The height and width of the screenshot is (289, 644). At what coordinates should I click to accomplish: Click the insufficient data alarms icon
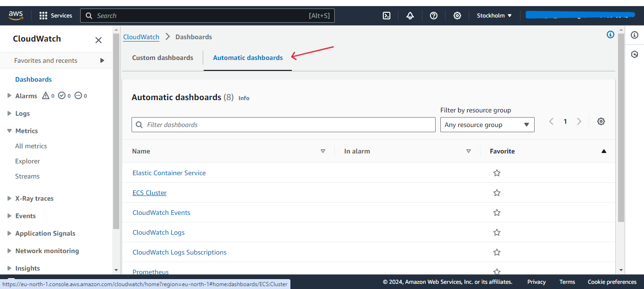[78, 96]
